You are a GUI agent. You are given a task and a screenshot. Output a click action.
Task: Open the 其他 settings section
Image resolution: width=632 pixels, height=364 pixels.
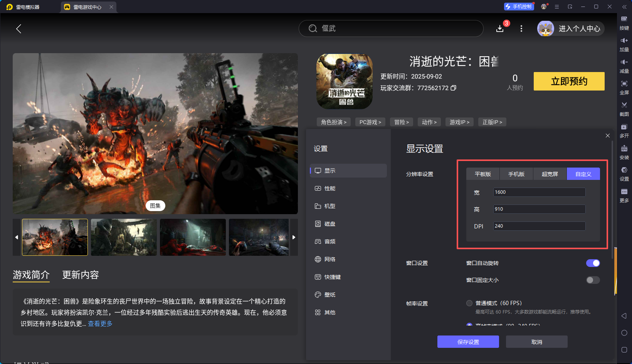click(348, 312)
